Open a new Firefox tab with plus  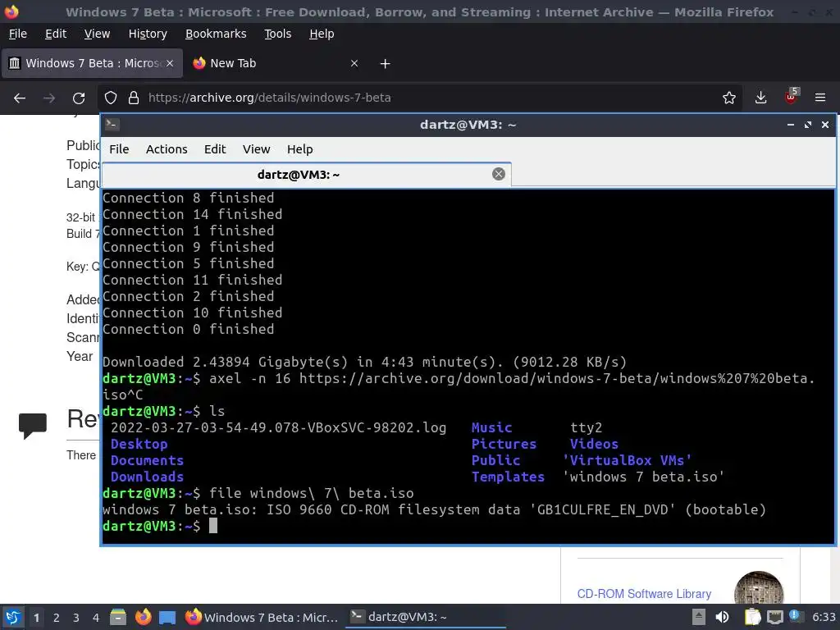[x=385, y=64]
